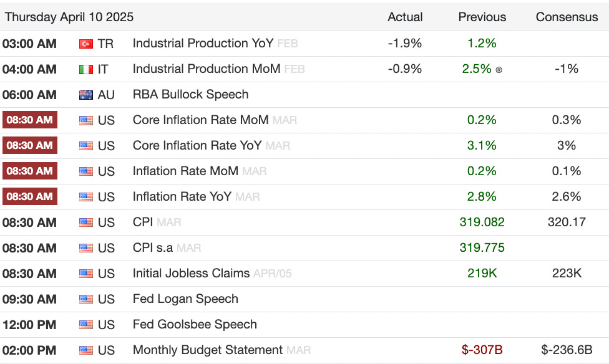Viewport: 609px width, 364px height.
Task: Click US flag beside Initial Jobless Claims
Action: [86, 274]
